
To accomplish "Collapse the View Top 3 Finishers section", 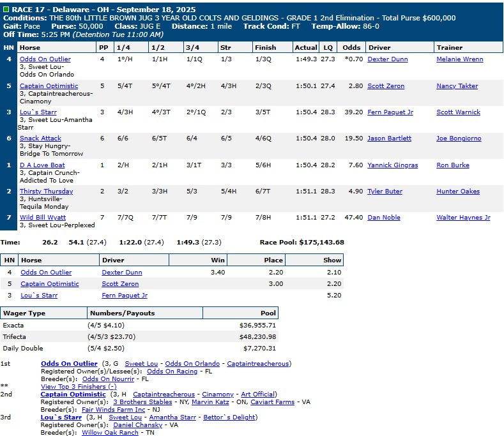I will 78,386.
